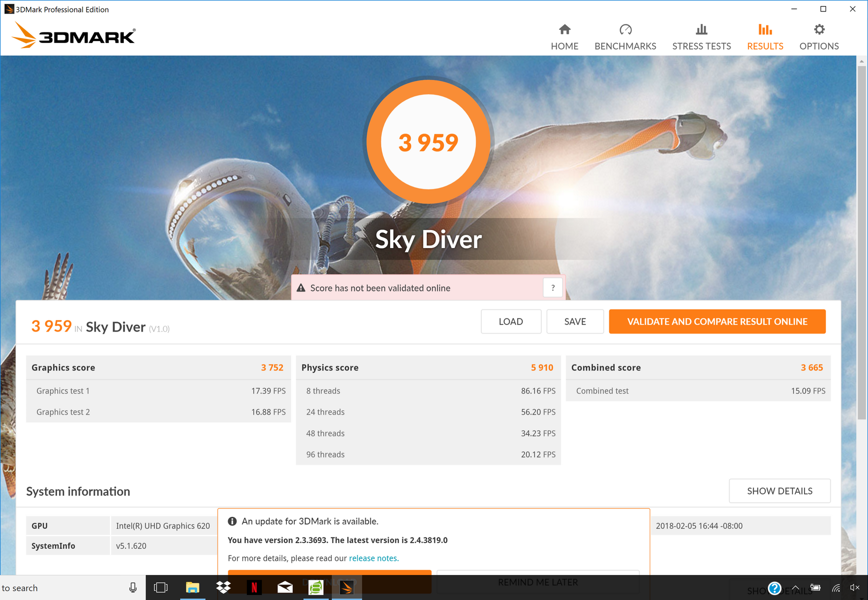Click the '24 threads' row label
Image resolution: width=868 pixels, height=600 pixels.
325,412
